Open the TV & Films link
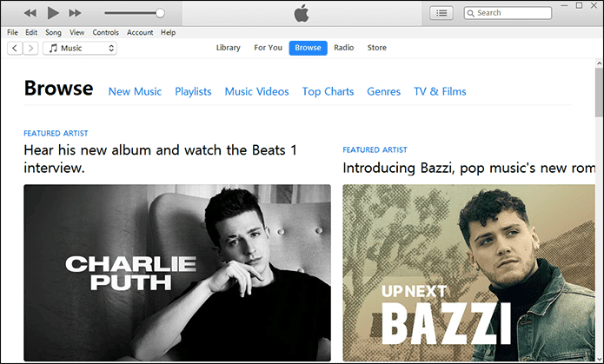 coord(440,92)
